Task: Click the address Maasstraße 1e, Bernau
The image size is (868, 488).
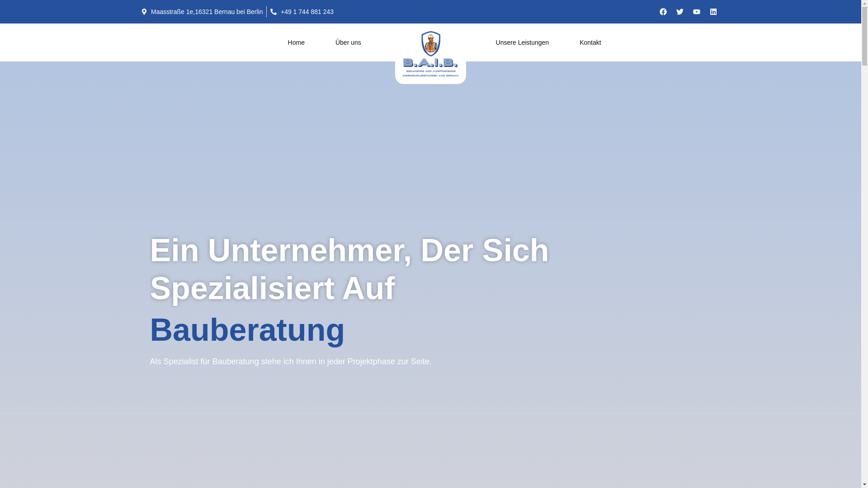Action: (207, 12)
